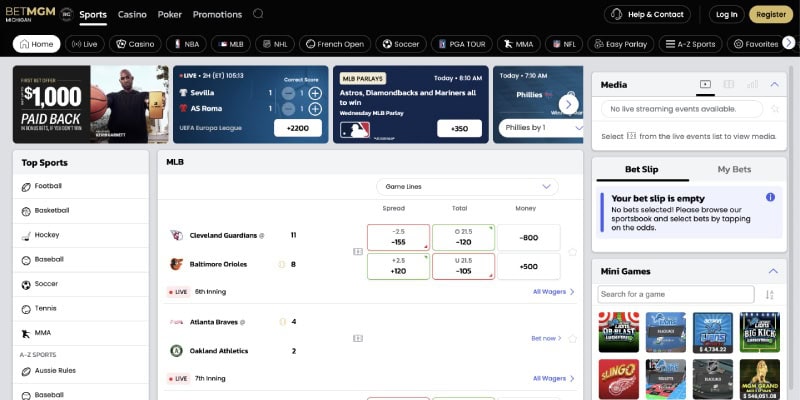The image size is (800, 400).
Task: Go to NBA betting
Action: tap(186, 44)
